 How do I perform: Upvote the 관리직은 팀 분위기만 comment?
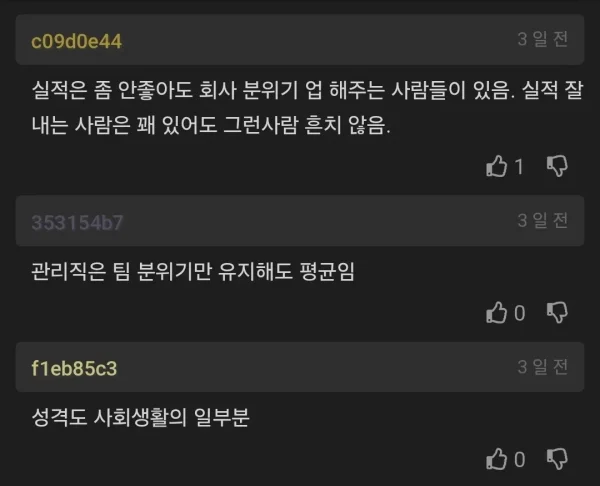[496, 313]
